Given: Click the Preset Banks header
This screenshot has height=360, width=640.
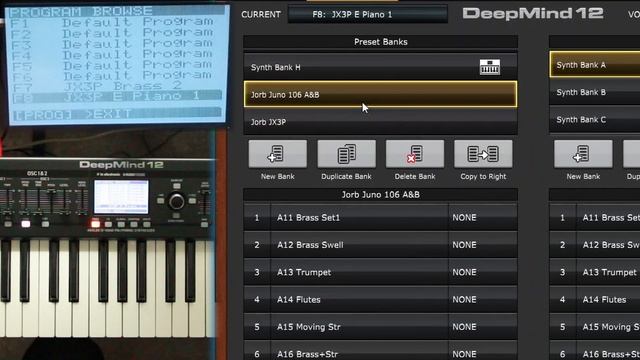Looking at the screenshot, I should [380, 42].
